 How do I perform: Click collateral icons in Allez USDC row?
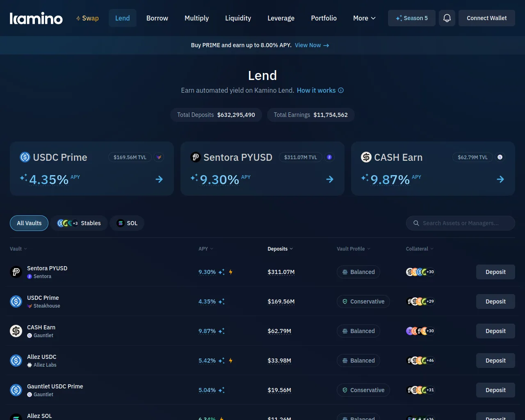(x=420, y=361)
